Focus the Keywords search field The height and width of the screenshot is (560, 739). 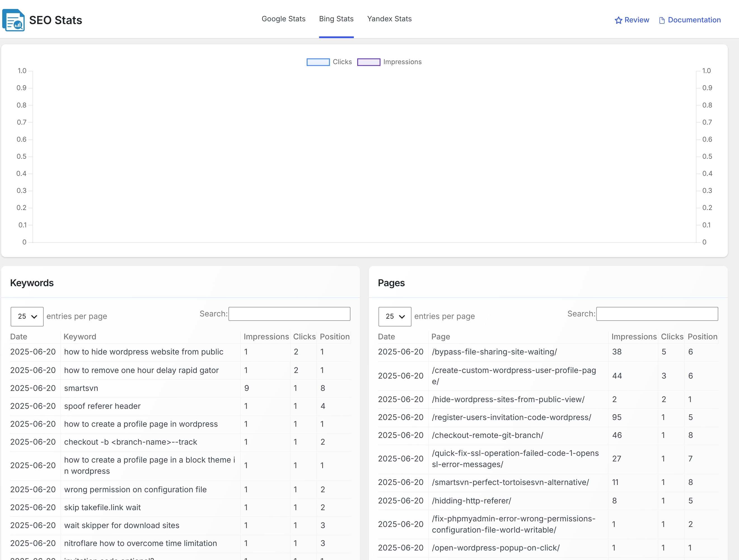[x=289, y=314]
